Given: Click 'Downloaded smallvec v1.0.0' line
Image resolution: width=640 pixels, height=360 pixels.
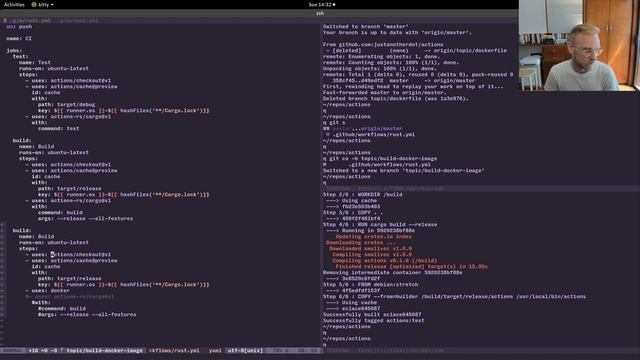Looking at the screenshot, I should tap(370, 249).
